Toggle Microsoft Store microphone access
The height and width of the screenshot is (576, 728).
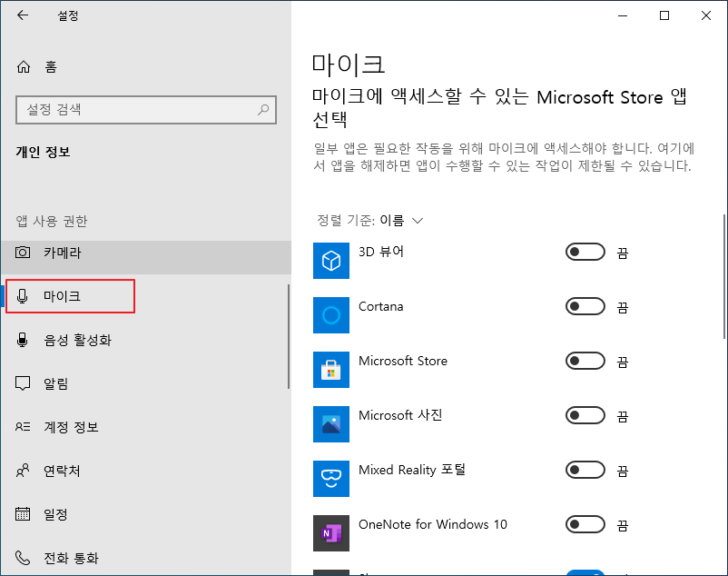[585, 361]
